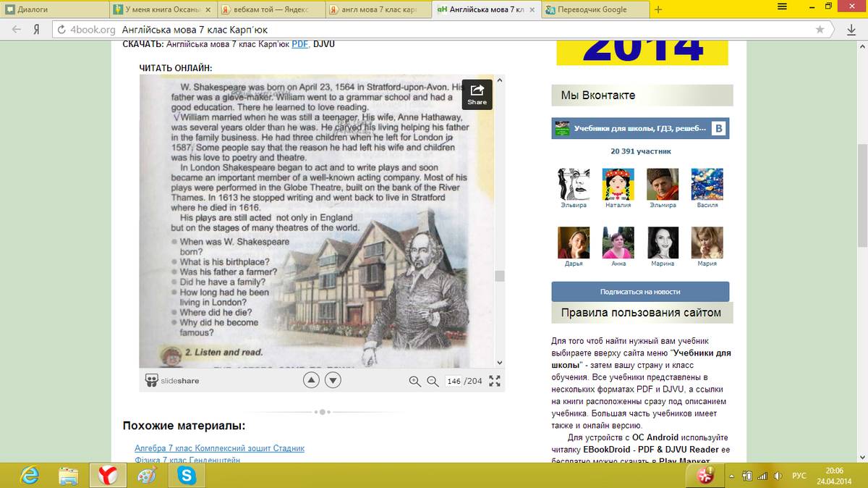Image resolution: width=868 pixels, height=488 pixels.
Task: Open browser downloads arrow icon
Action: [851, 30]
